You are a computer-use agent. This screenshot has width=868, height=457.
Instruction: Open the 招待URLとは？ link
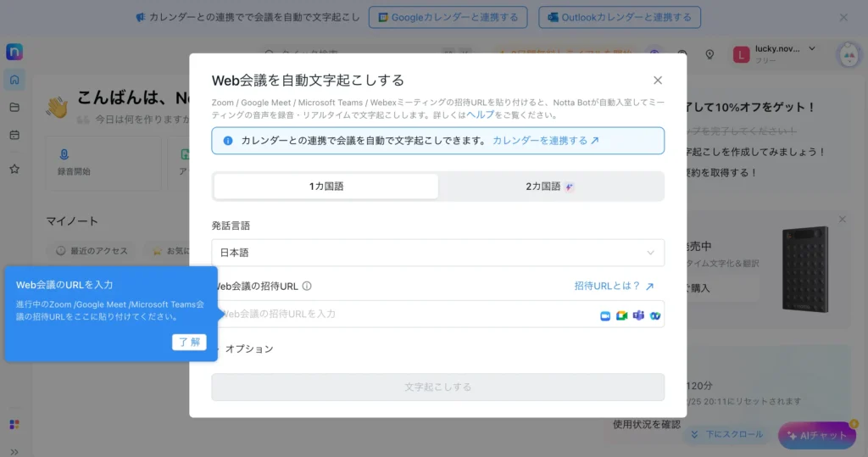click(x=614, y=286)
